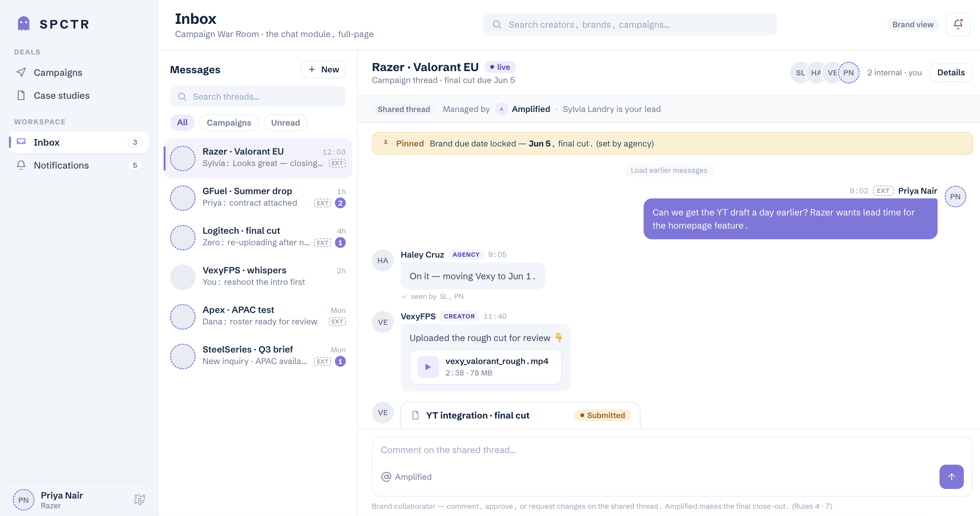Click the pinned Brand due date banner
Viewport: 980px width, 516px height.
coord(672,143)
